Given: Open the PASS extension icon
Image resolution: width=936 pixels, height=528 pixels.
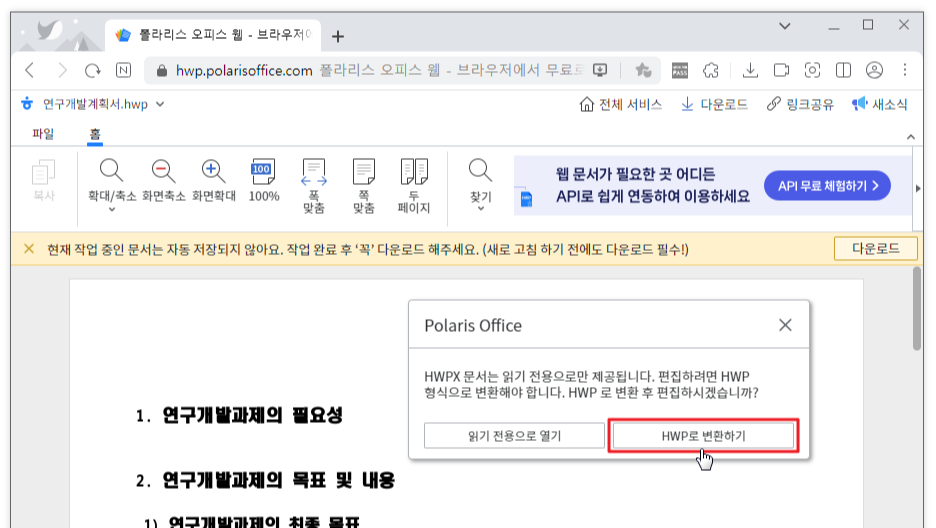Looking at the screenshot, I should coord(680,70).
